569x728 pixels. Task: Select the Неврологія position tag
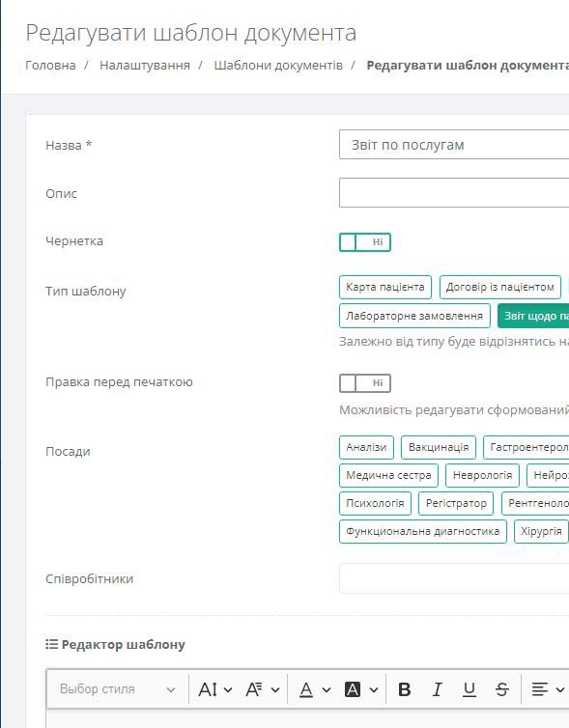pyautogui.click(x=482, y=475)
